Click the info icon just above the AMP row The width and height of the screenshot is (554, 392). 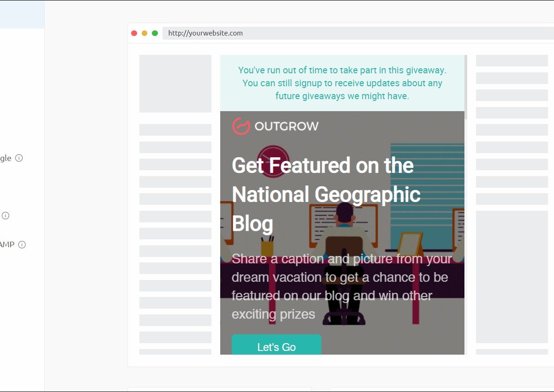coord(6,215)
